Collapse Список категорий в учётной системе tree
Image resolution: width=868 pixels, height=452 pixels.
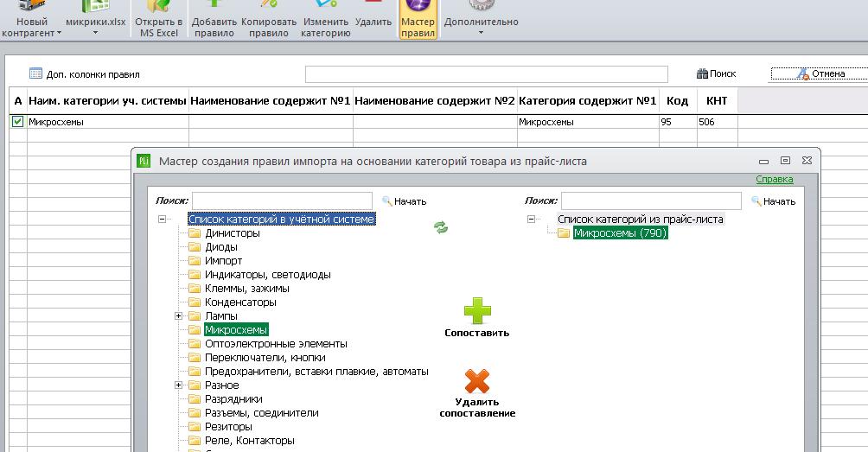coord(163,219)
